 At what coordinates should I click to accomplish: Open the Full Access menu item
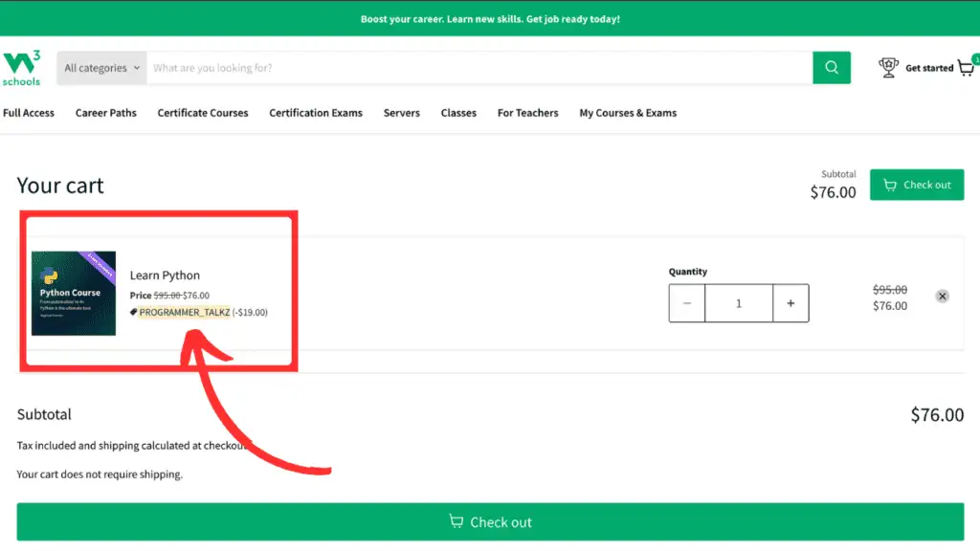pos(29,113)
